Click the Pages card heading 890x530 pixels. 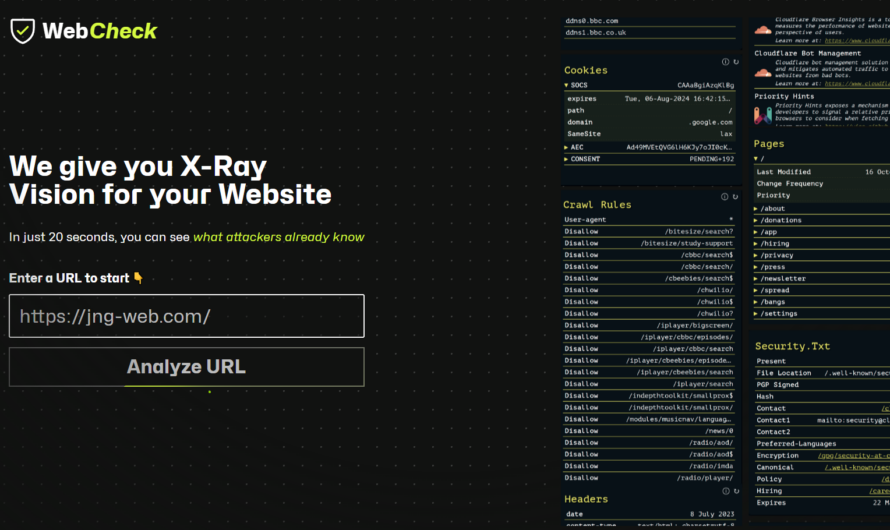769,144
